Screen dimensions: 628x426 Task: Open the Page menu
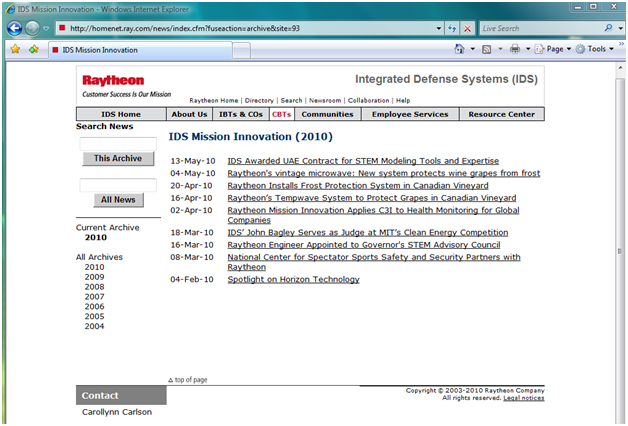tap(553, 49)
